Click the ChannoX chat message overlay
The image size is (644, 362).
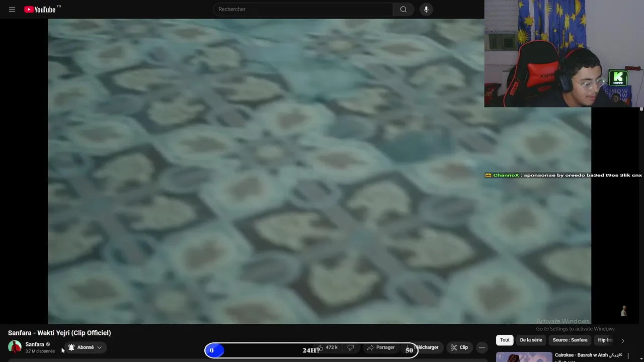click(x=563, y=175)
